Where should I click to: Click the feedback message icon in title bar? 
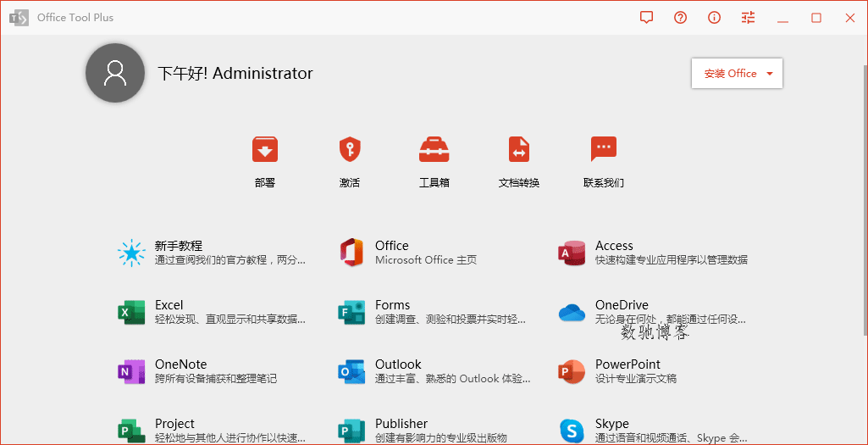(x=646, y=18)
